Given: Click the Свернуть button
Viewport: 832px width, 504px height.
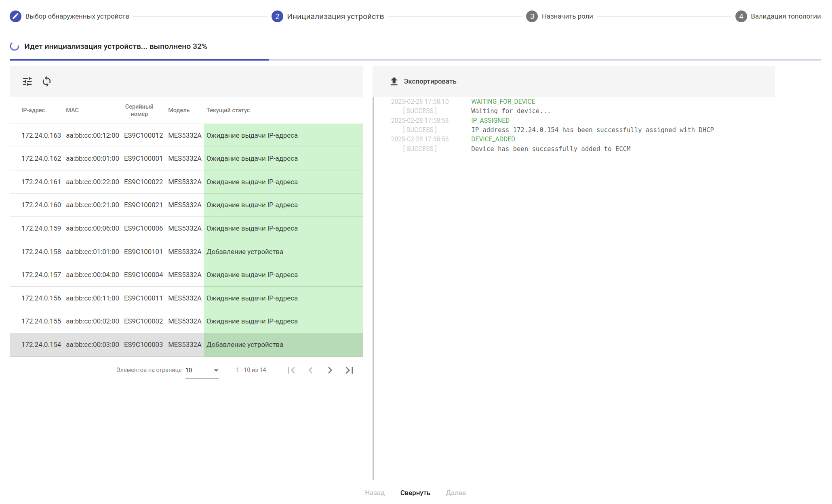Looking at the screenshot, I should pos(415,493).
